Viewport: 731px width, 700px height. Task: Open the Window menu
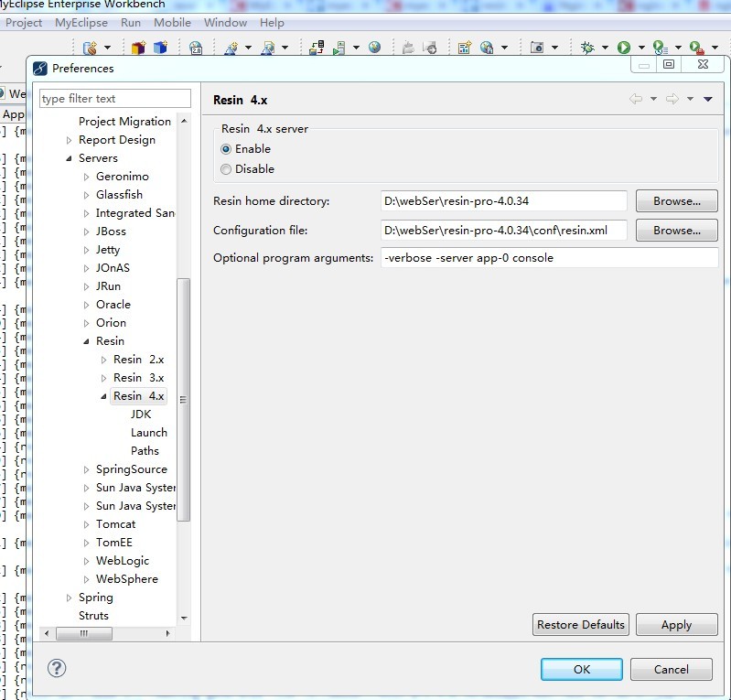tap(225, 23)
